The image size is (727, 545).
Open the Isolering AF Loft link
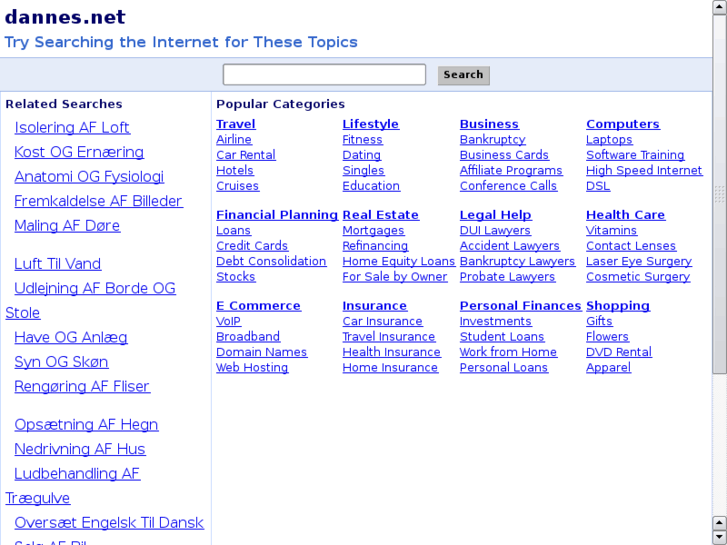coord(72,128)
